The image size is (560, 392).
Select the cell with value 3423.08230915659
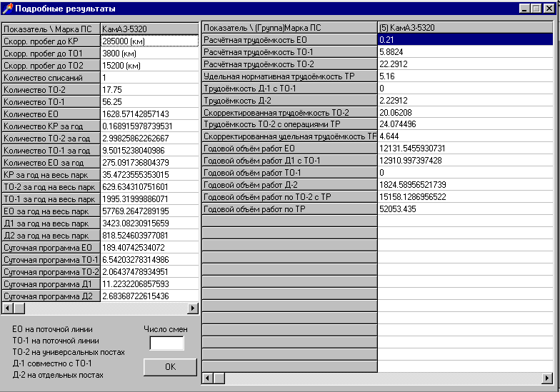pyautogui.click(x=150, y=223)
